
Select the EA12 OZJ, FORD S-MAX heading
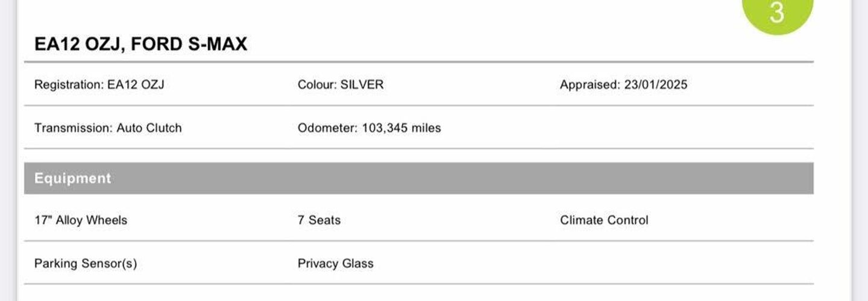click(140, 44)
